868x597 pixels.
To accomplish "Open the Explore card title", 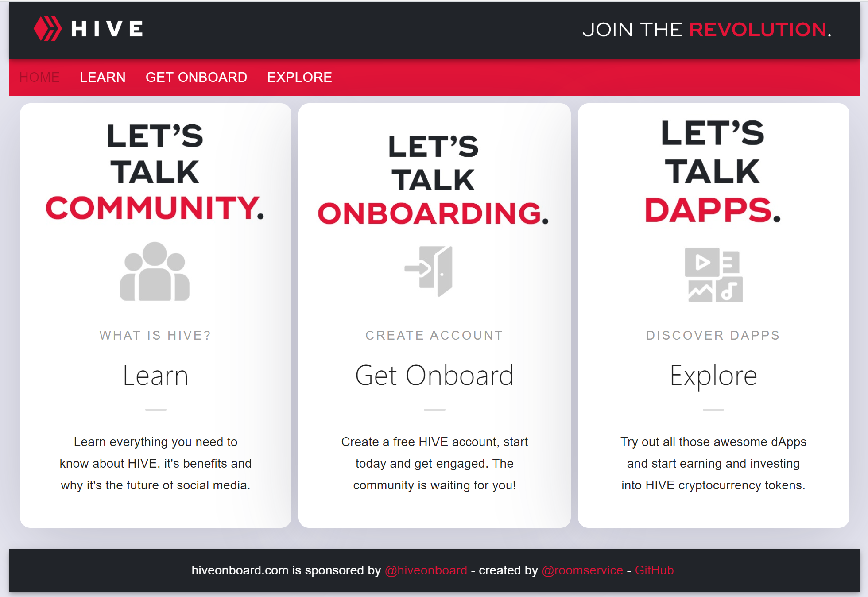I will (713, 376).
